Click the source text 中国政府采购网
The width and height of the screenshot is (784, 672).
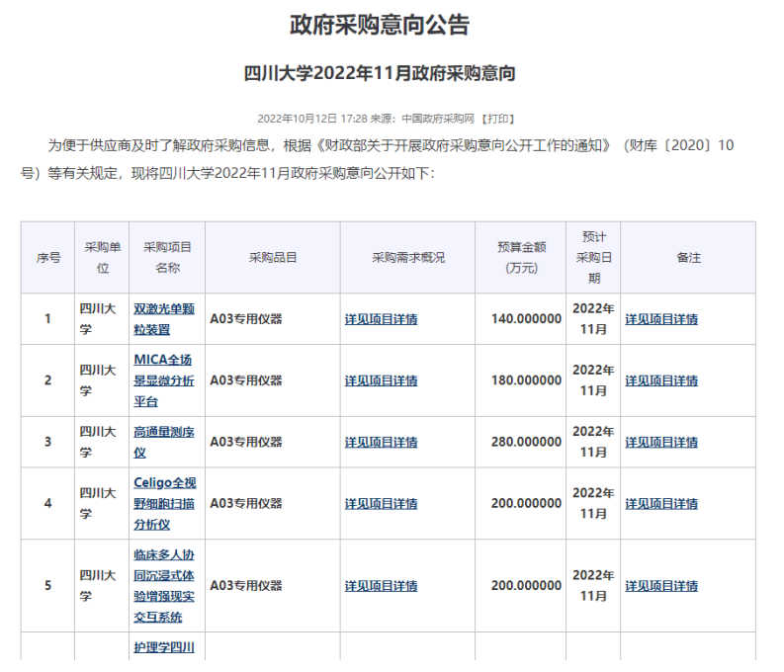coord(438,119)
